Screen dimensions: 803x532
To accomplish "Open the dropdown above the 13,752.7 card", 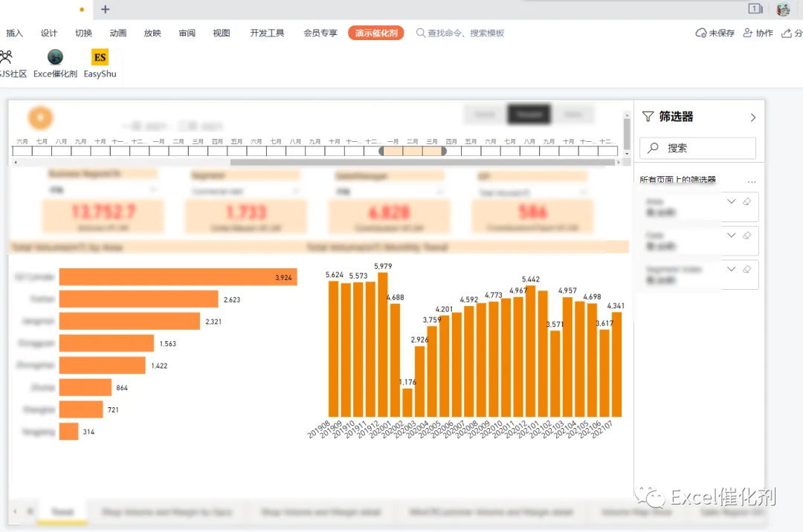I will coord(103,190).
